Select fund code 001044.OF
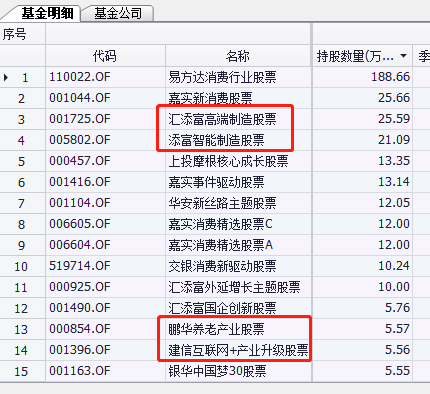Image resolution: width=430 pixels, height=394 pixels. (80, 98)
